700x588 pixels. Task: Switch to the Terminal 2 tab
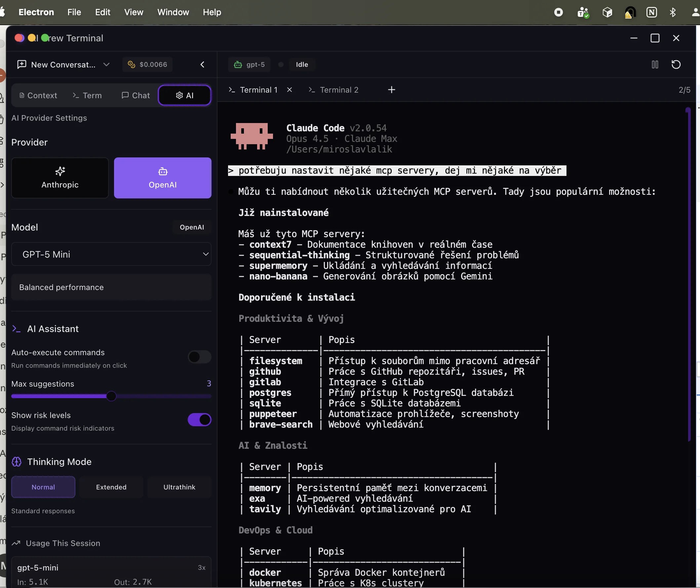339,89
